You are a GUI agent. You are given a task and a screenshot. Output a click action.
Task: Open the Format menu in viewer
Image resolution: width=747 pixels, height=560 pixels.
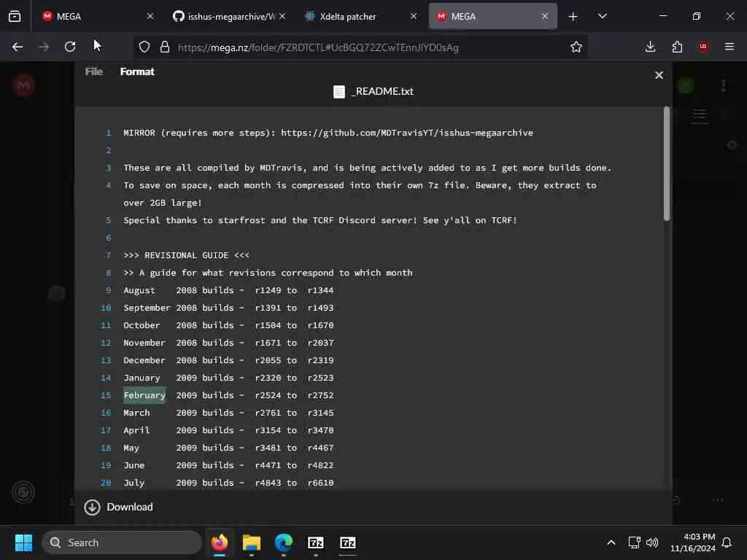(x=137, y=71)
